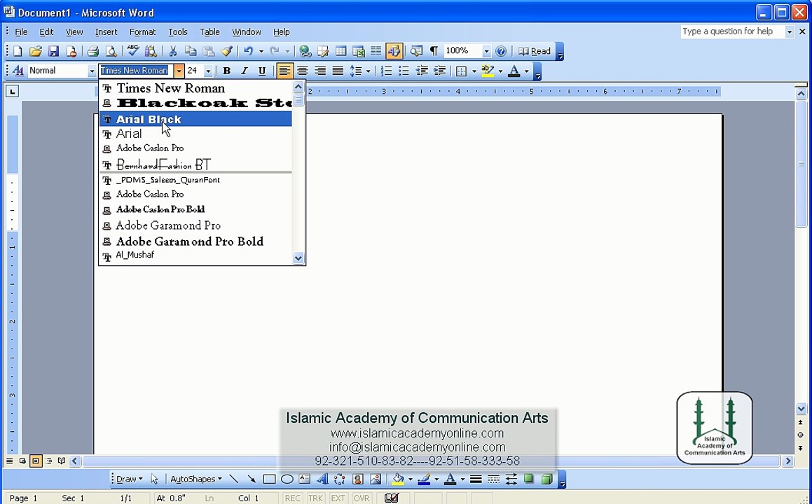Screen dimensions: 812x504
Task: Open the Tools menu
Action: pyautogui.click(x=178, y=32)
